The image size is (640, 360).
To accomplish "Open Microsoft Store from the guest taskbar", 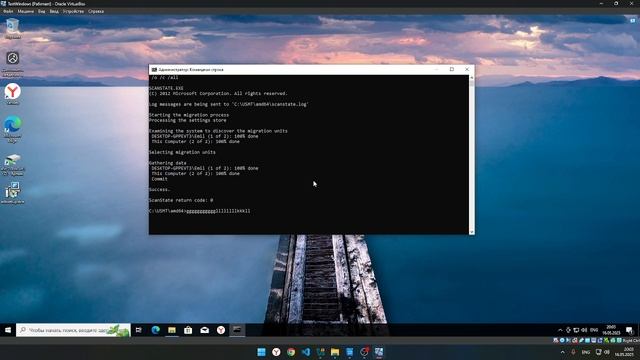I will click(x=188, y=330).
